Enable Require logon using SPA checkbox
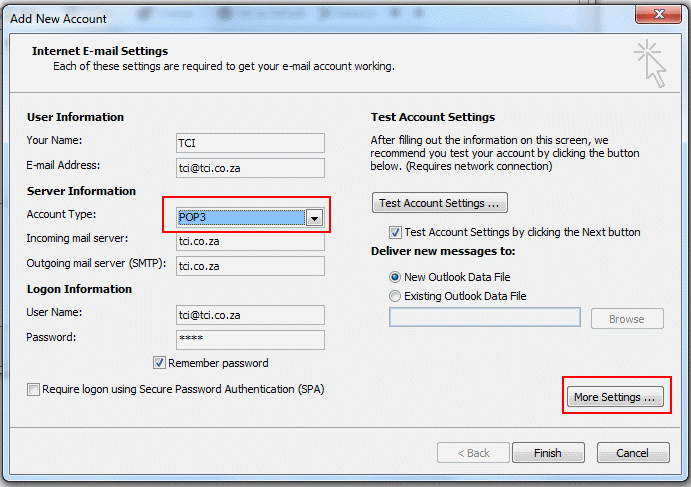 (33, 390)
